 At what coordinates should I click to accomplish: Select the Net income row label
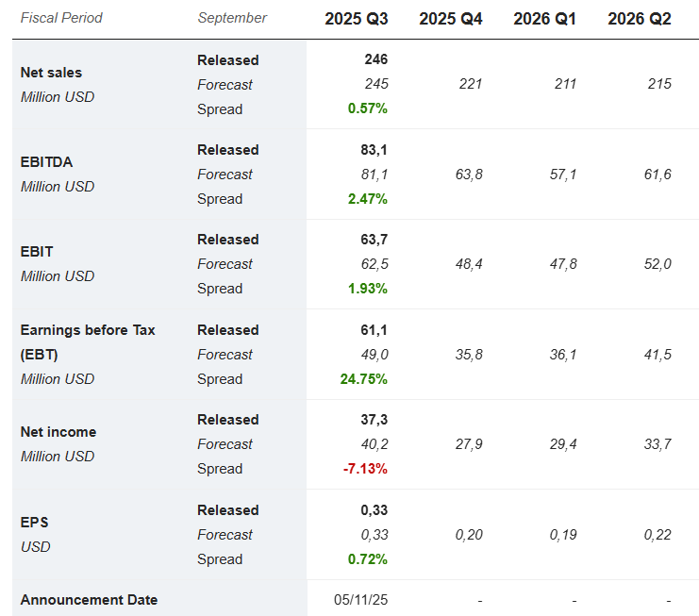[58, 432]
